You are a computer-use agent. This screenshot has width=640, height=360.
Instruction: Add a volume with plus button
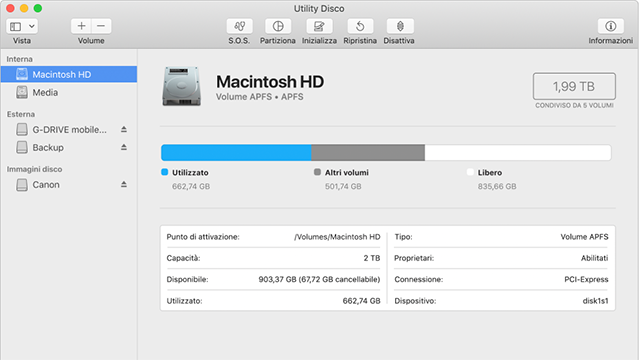click(x=81, y=26)
